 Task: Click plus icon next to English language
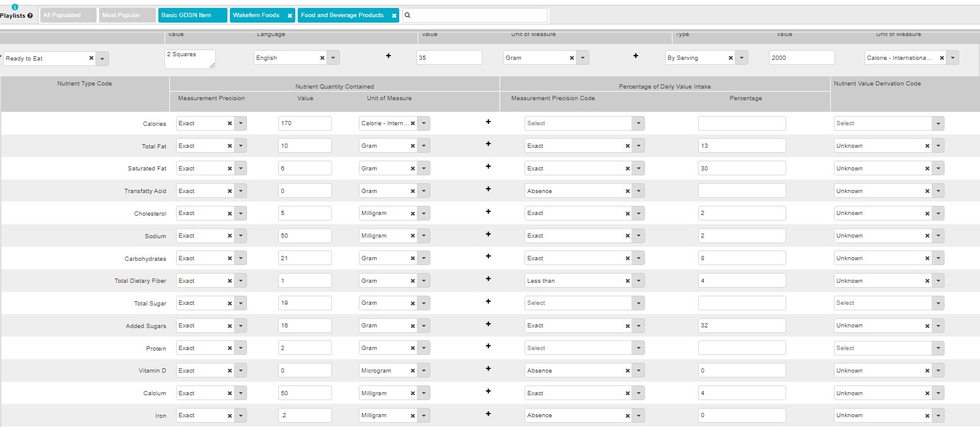[x=388, y=56]
